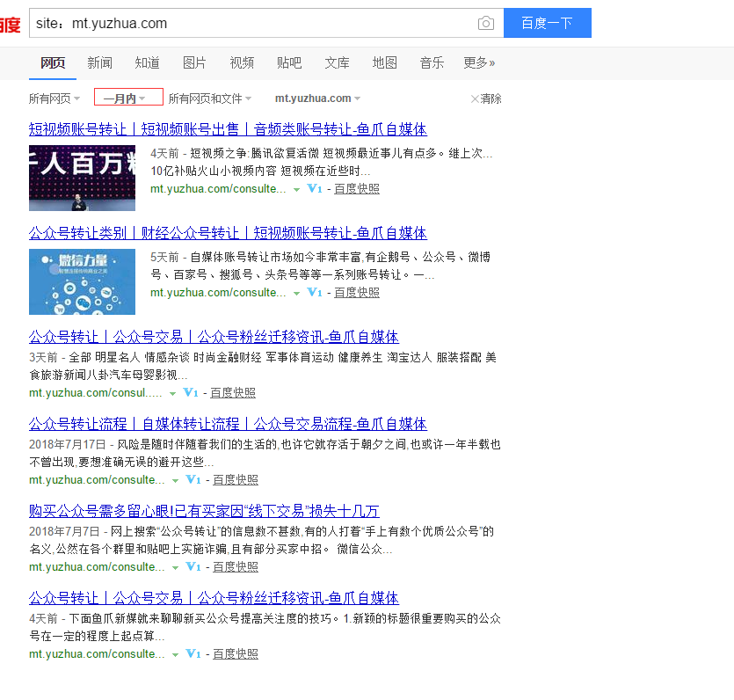Click green URL under 购买公众号需多留心眼 result
Viewport: 734px width, 700px height.
97,566
